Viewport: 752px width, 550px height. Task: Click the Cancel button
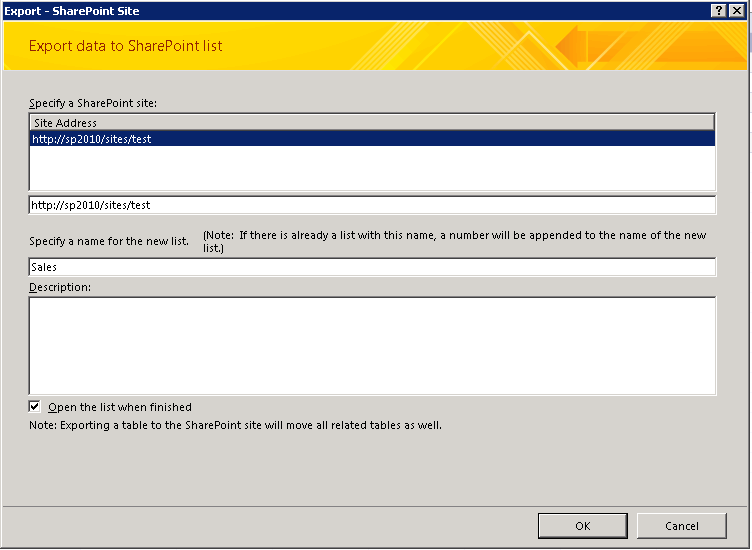point(682,526)
